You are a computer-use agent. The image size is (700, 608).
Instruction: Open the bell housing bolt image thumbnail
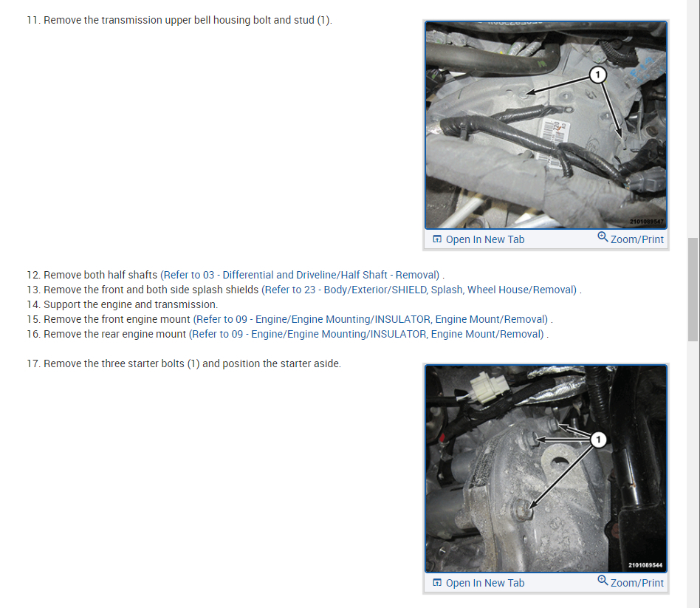point(546,125)
